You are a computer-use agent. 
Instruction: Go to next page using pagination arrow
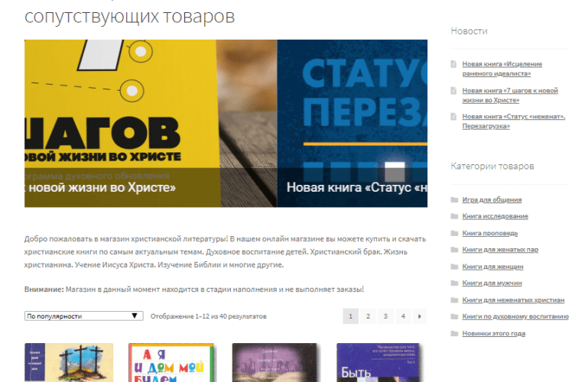pos(419,316)
